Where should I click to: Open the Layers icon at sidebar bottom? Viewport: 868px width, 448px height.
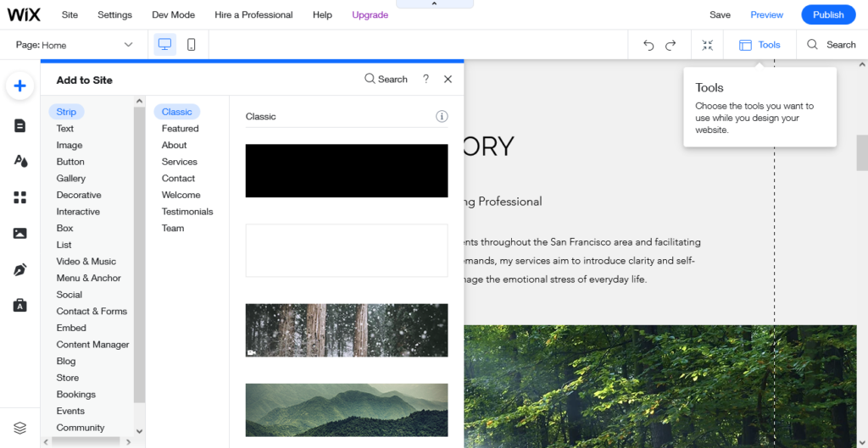coord(20,428)
